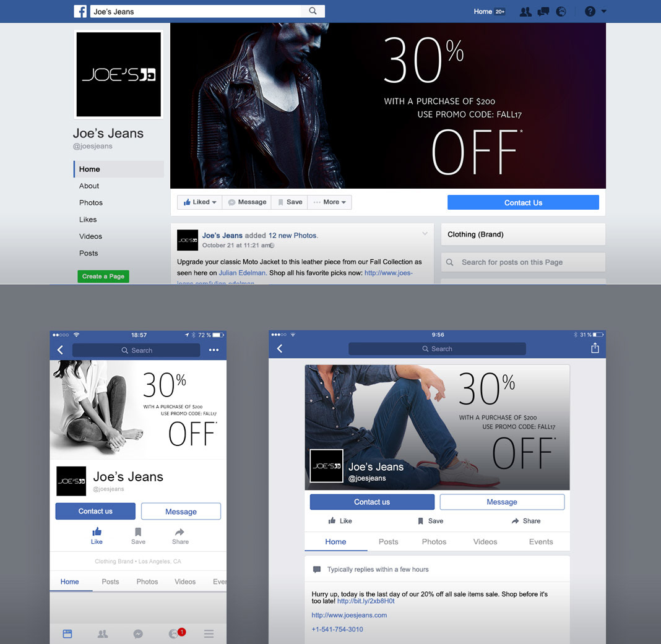
Task: Tap the Like icon on tablet
Action: (332, 521)
